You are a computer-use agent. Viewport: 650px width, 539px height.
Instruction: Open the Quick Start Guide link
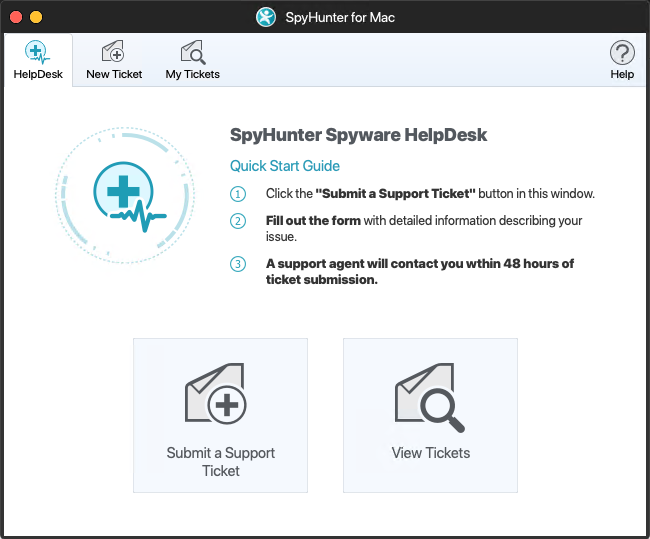click(285, 166)
